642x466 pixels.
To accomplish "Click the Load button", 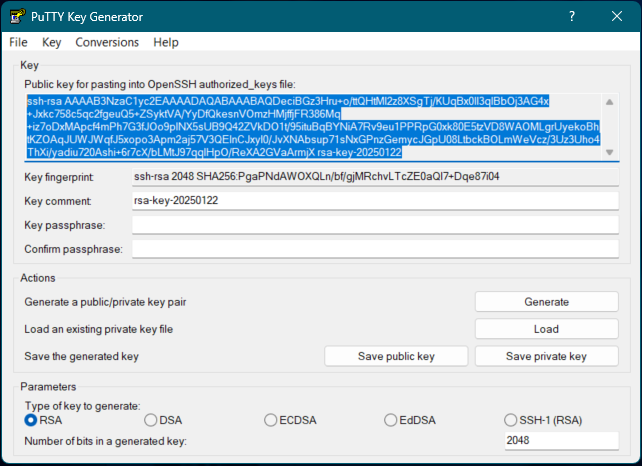I will click(x=547, y=329).
